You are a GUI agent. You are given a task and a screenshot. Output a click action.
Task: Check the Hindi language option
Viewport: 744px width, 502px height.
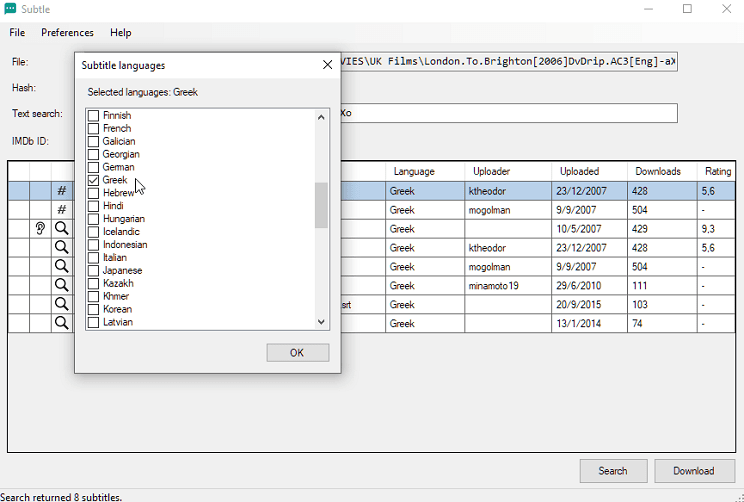point(93,205)
